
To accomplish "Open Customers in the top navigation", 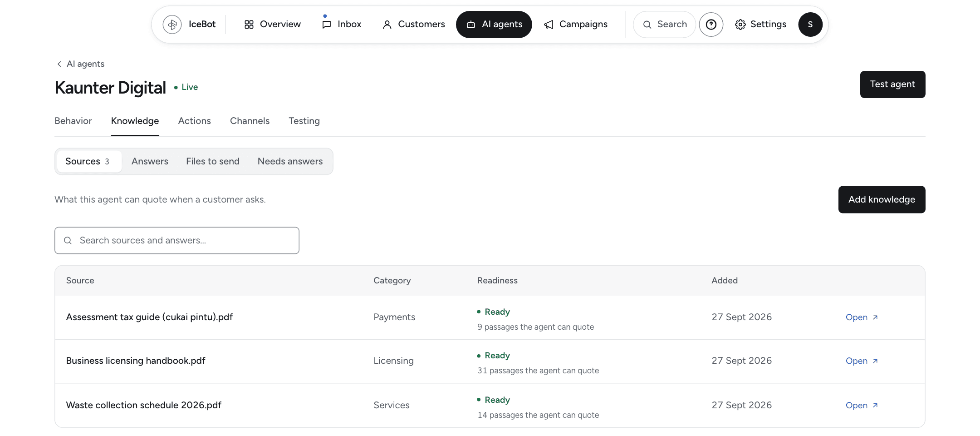I will coord(414,25).
